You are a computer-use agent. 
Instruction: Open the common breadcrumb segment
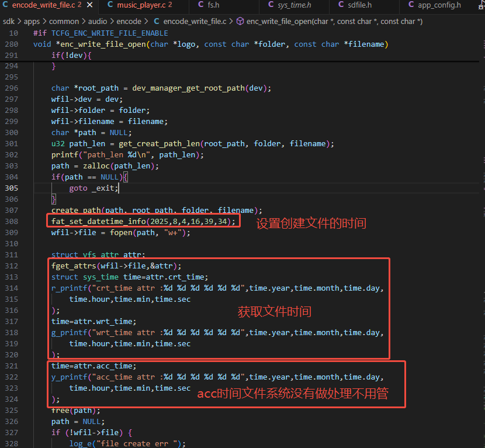[x=64, y=22]
